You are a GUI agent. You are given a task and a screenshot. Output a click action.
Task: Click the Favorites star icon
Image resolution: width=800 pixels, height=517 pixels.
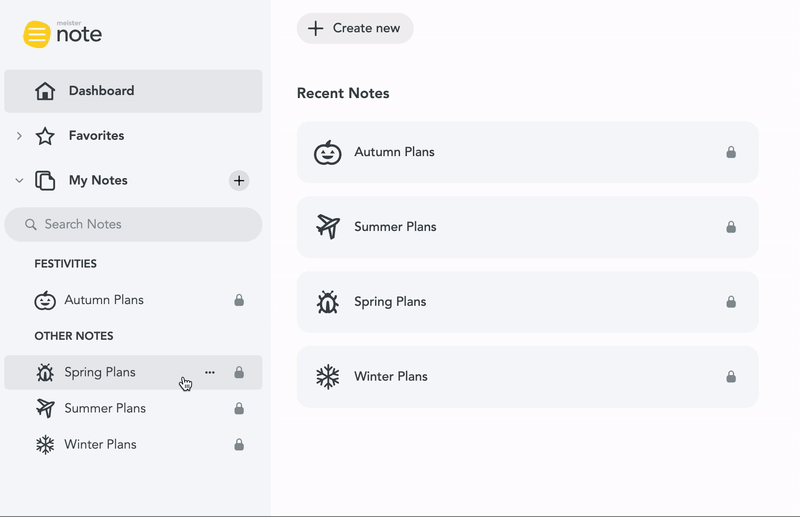click(x=45, y=136)
